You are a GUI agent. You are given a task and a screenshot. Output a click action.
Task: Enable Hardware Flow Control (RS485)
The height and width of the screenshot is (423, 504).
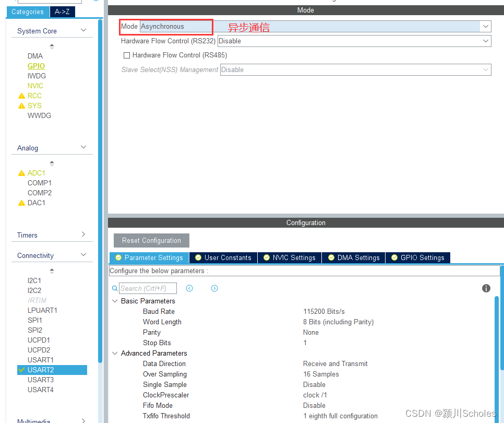coord(126,55)
